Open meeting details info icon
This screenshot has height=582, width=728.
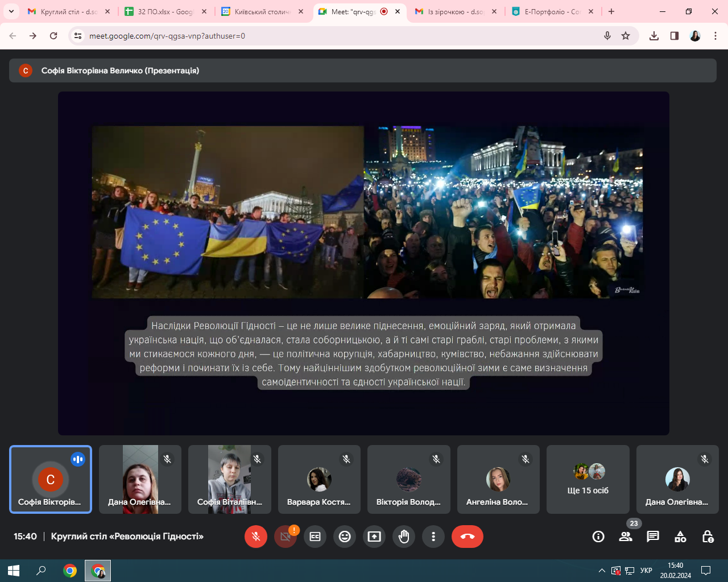[x=598, y=537]
